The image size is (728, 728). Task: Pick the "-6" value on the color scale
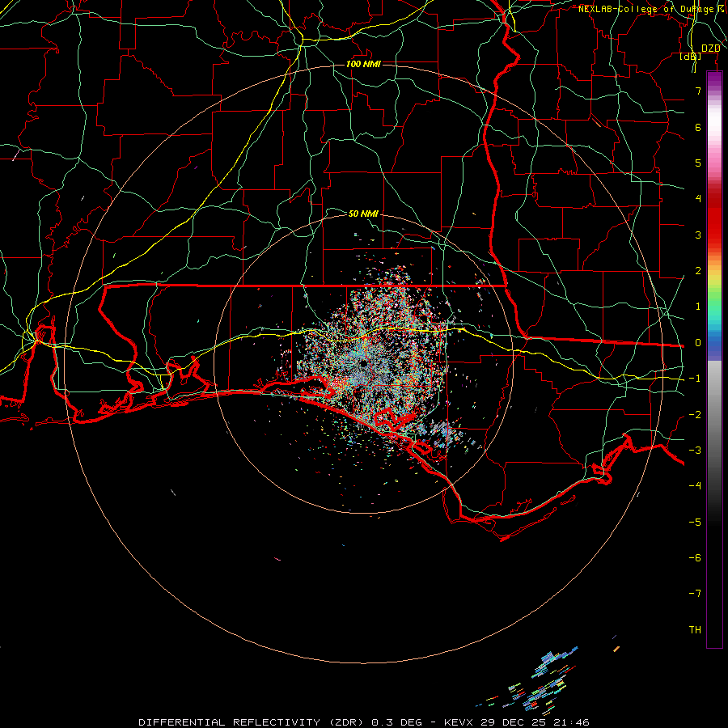[x=695, y=558]
